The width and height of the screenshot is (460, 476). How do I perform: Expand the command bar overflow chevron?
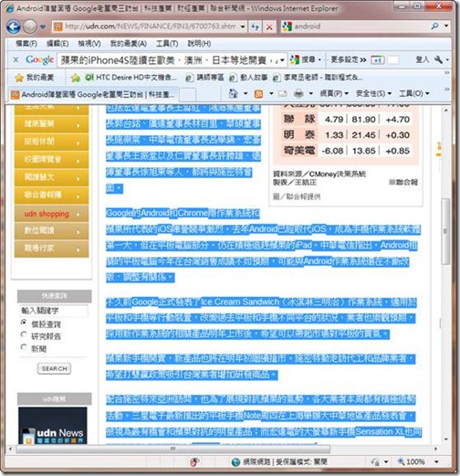(447, 90)
